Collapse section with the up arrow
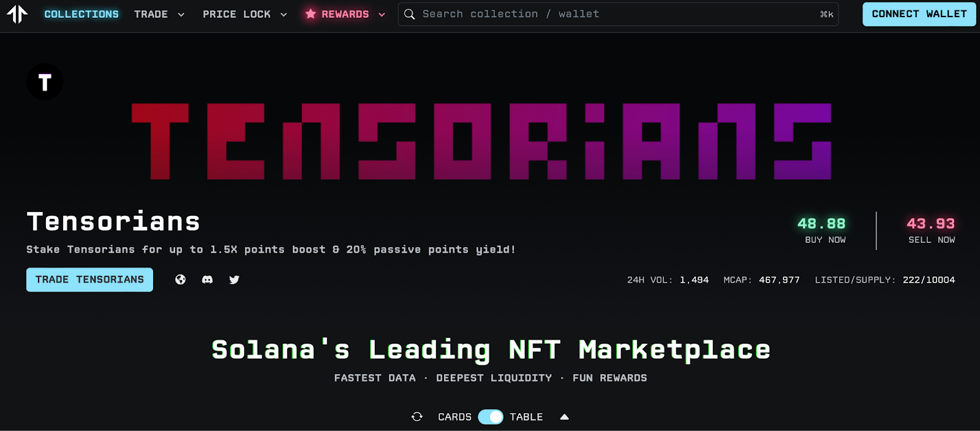 (565, 417)
